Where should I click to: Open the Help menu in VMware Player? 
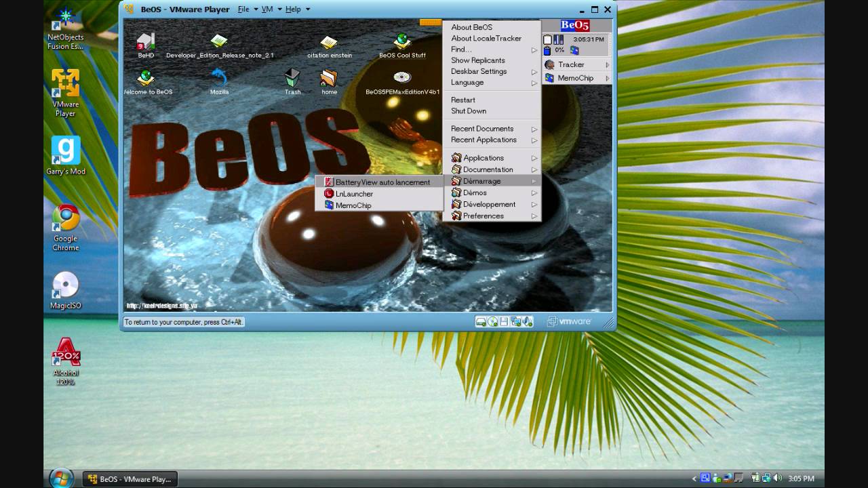tap(293, 9)
